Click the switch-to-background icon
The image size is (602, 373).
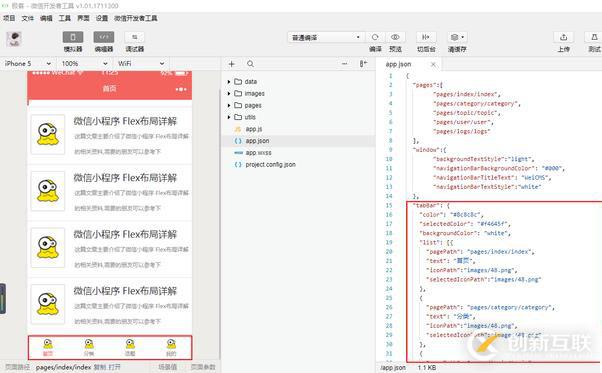point(426,37)
